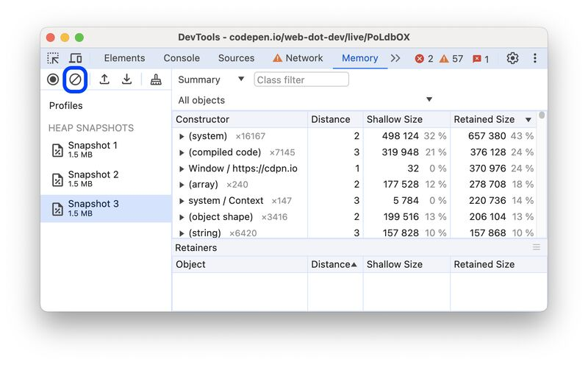Expand the (compiled code) row
Screen dimensions: 588x365
tap(182, 152)
